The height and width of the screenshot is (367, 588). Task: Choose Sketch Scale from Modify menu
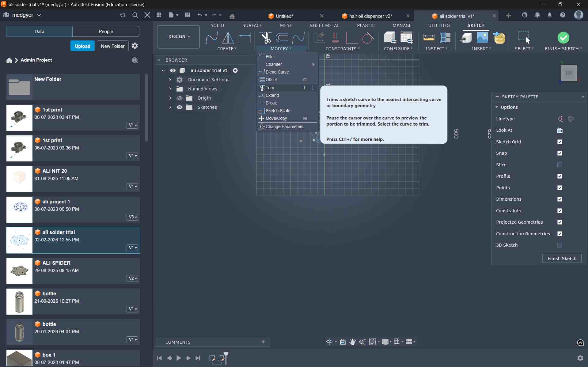[287, 111]
